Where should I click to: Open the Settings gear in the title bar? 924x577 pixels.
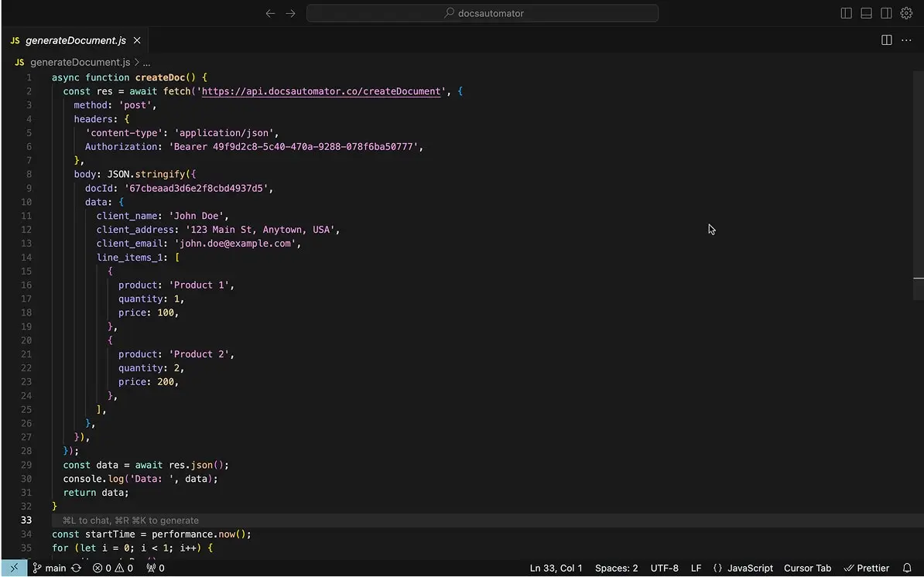click(x=906, y=12)
